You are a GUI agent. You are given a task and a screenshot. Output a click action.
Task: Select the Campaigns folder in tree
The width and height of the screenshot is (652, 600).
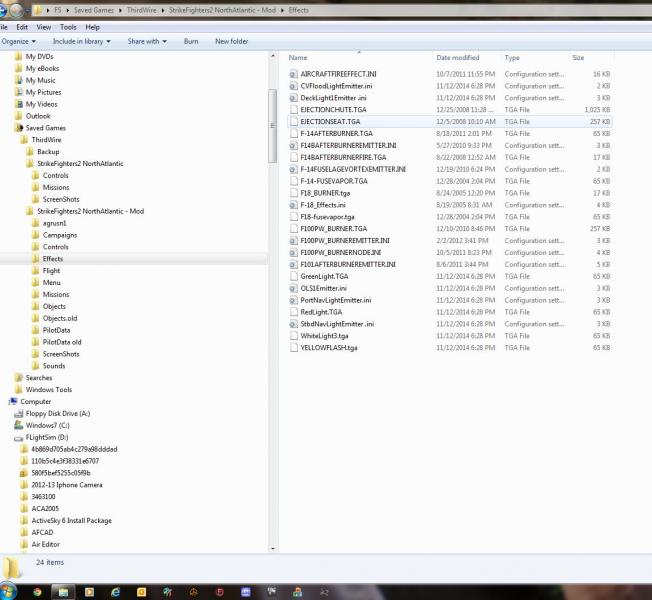coord(60,235)
